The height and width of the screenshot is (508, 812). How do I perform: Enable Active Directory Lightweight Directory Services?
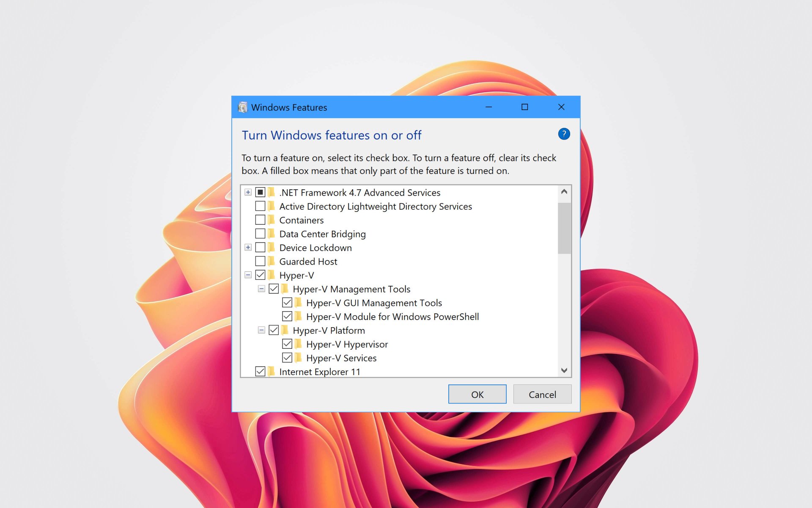click(261, 206)
